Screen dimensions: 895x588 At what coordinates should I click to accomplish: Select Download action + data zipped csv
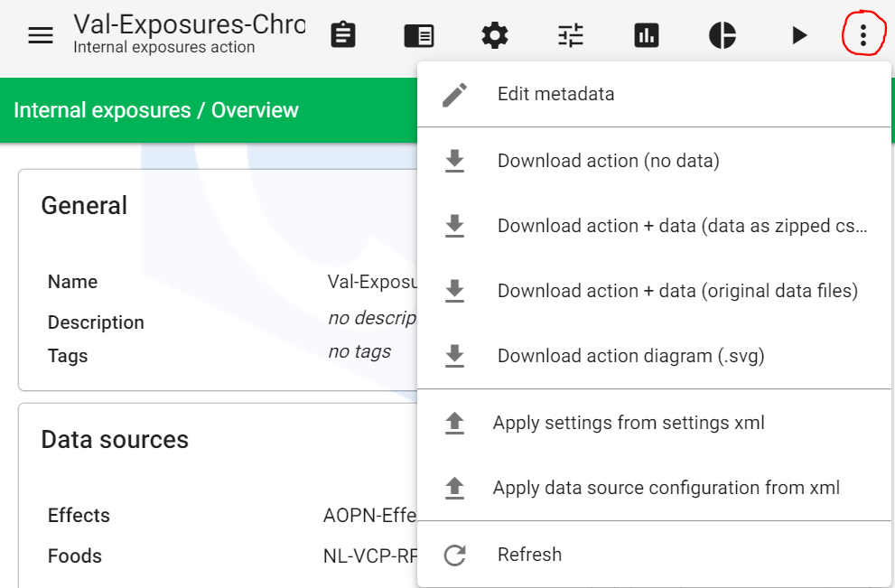click(682, 226)
